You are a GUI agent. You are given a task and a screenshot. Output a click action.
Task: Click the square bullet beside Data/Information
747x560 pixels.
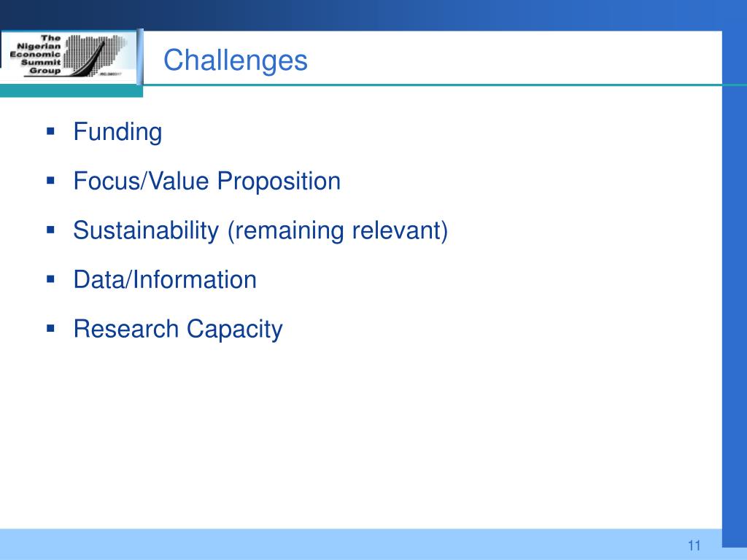click(x=51, y=279)
